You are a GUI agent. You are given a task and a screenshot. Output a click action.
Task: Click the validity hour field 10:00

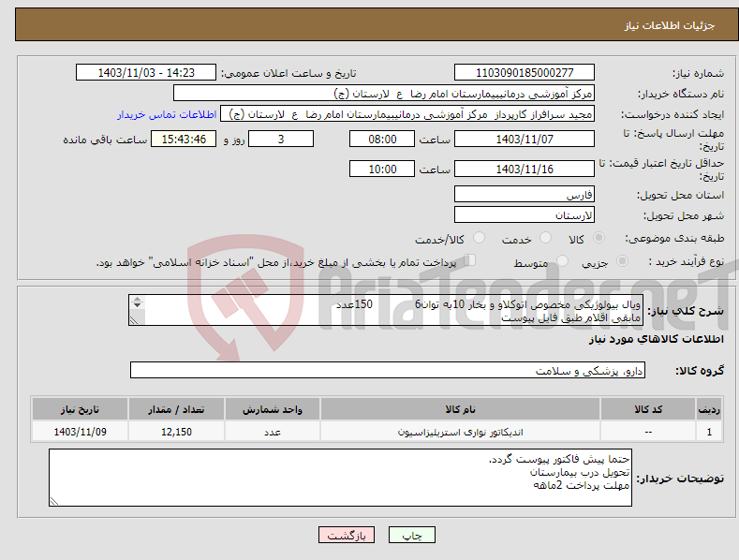click(x=382, y=169)
